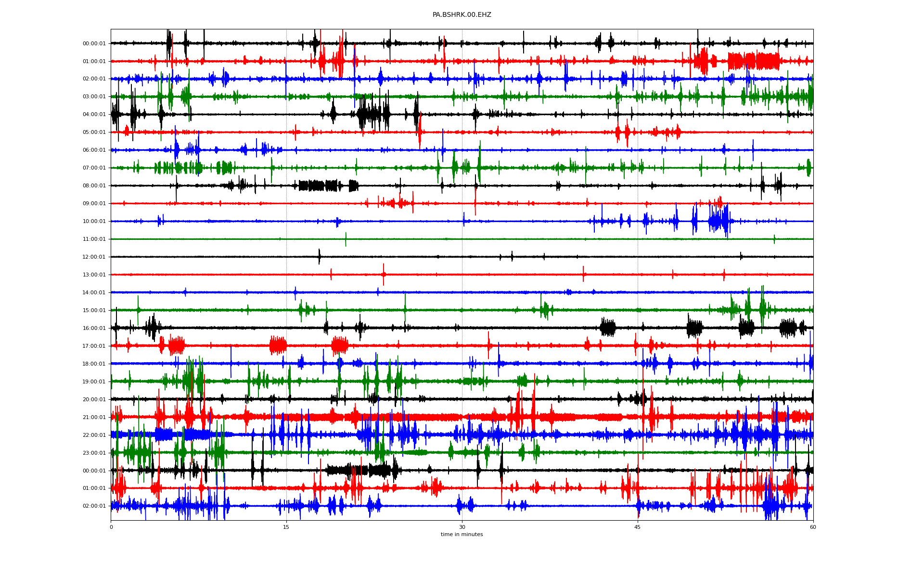Image resolution: width=924 pixels, height=578 pixels.
Task: Click the 13:00:01 hour label
Action: [94, 275]
